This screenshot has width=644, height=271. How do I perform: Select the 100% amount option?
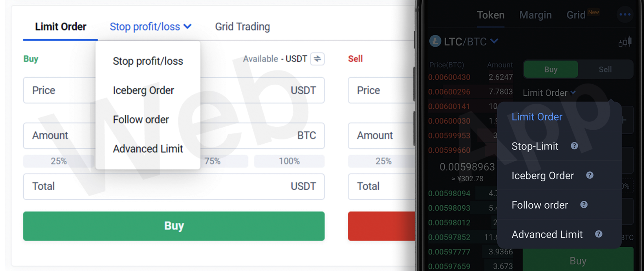pos(289,161)
